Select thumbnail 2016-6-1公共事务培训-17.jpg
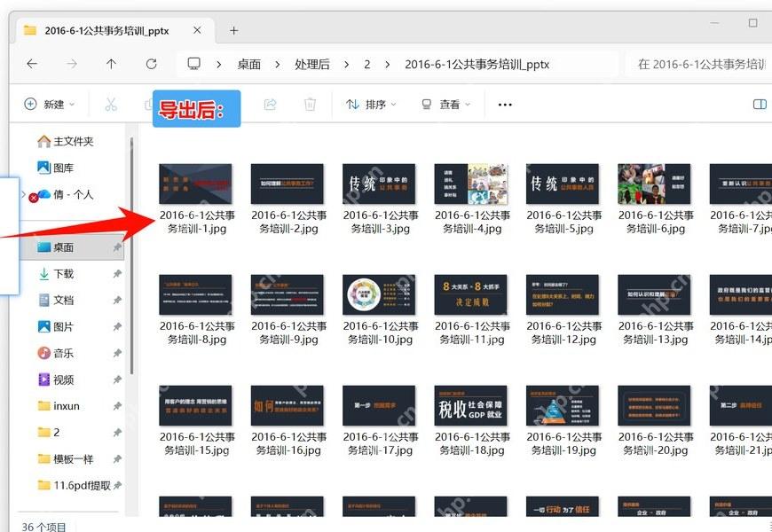Image resolution: width=772 pixels, height=532 pixels. coord(379,405)
